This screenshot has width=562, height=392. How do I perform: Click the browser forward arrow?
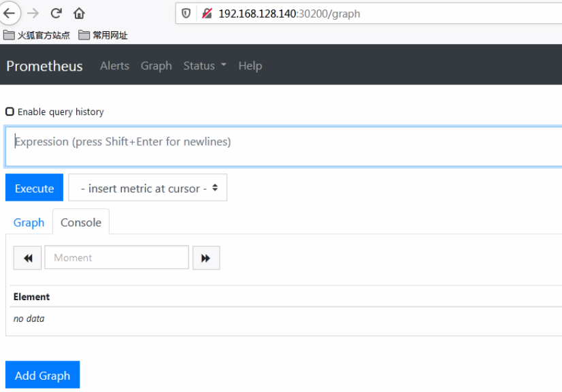tap(33, 14)
